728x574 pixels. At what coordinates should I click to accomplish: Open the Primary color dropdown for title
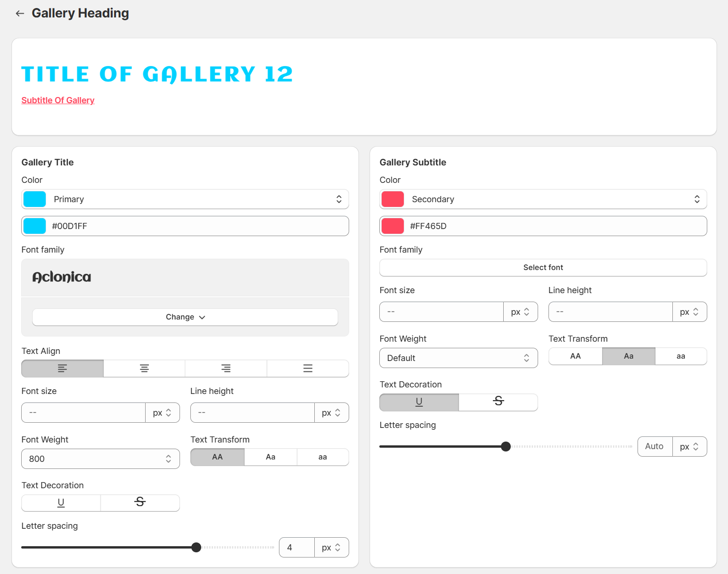click(185, 199)
